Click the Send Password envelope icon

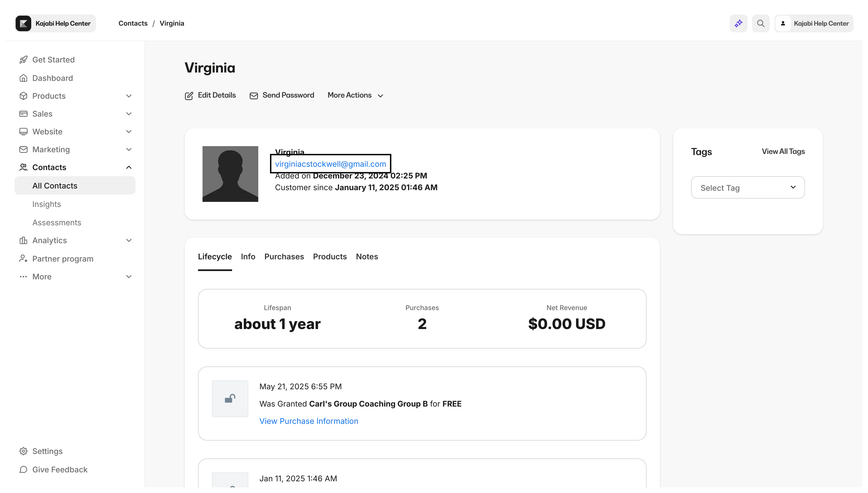tap(254, 96)
